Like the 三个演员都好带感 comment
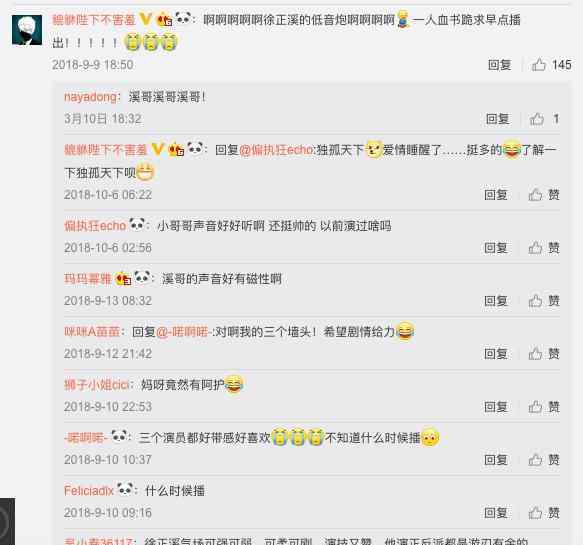The width and height of the screenshot is (583, 545). [544, 460]
